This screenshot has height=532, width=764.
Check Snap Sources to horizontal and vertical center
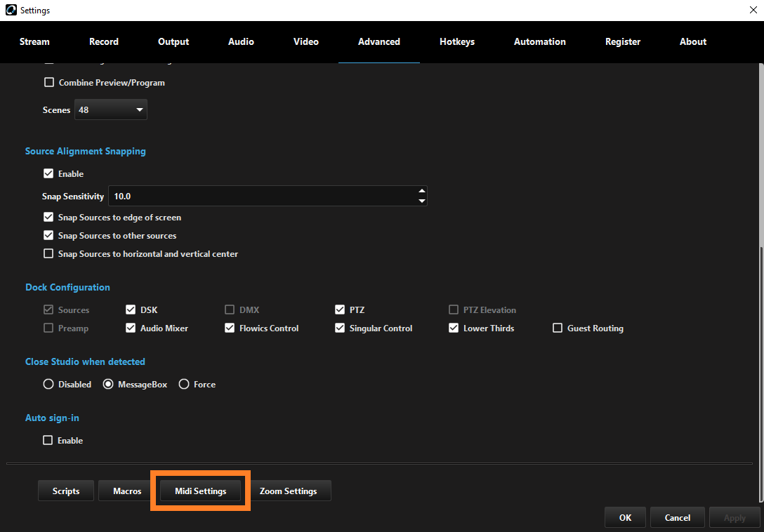click(48, 253)
